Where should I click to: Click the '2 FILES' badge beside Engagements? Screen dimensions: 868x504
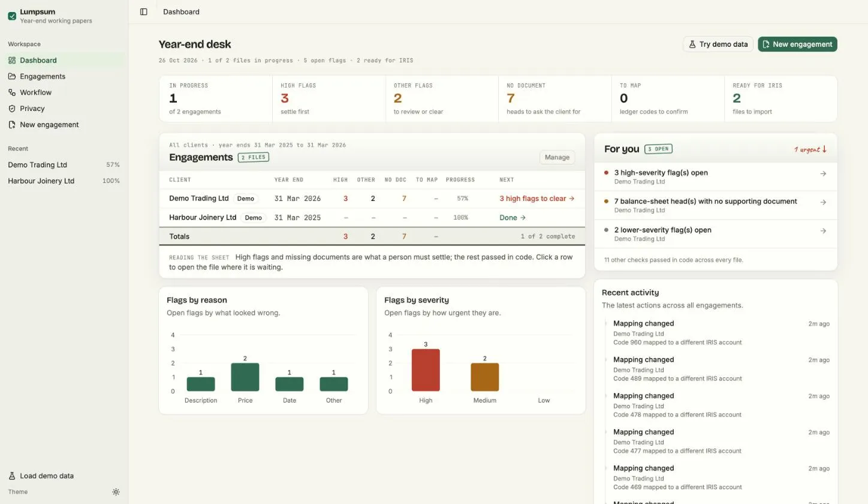click(254, 157)
